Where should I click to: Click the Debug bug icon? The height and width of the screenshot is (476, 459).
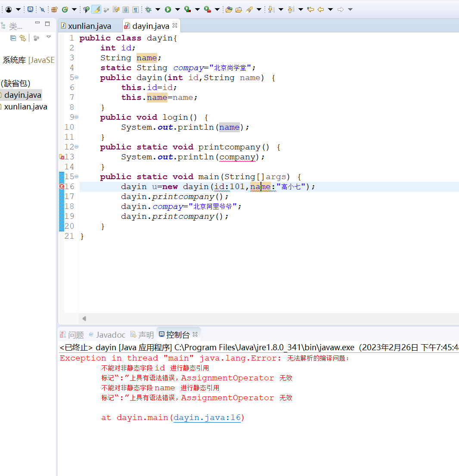point(149,9)
